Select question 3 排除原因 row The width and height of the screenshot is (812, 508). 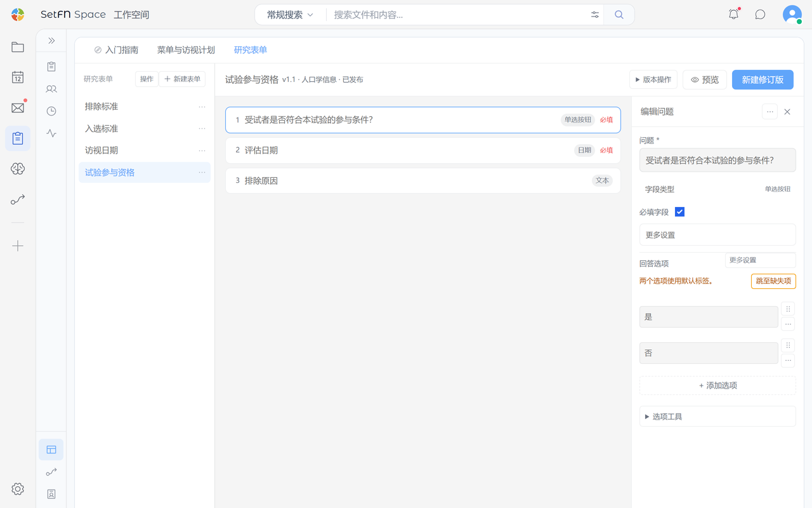coord(423,181)
